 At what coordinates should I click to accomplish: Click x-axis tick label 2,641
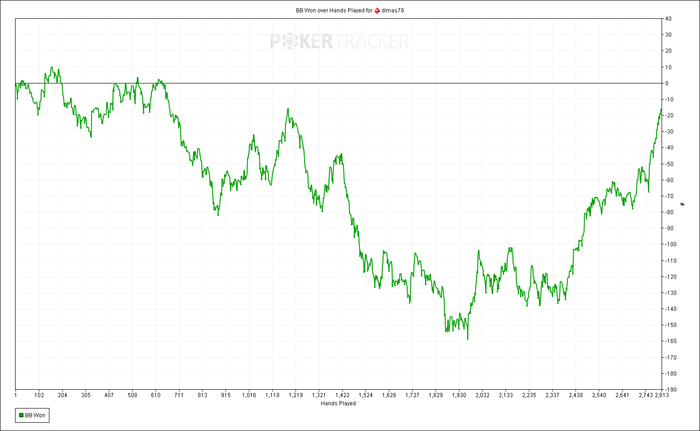622,395
